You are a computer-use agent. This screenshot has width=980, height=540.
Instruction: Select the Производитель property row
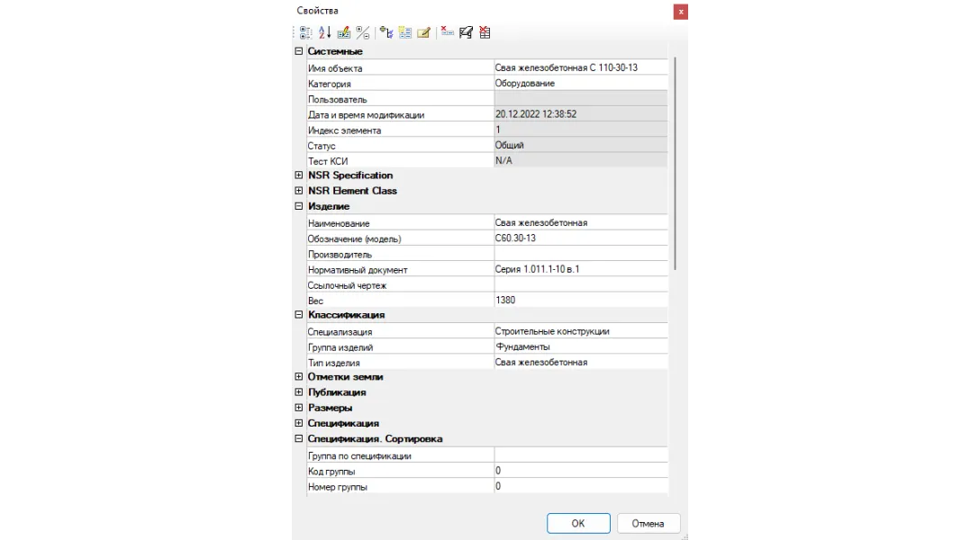(396, 255)
